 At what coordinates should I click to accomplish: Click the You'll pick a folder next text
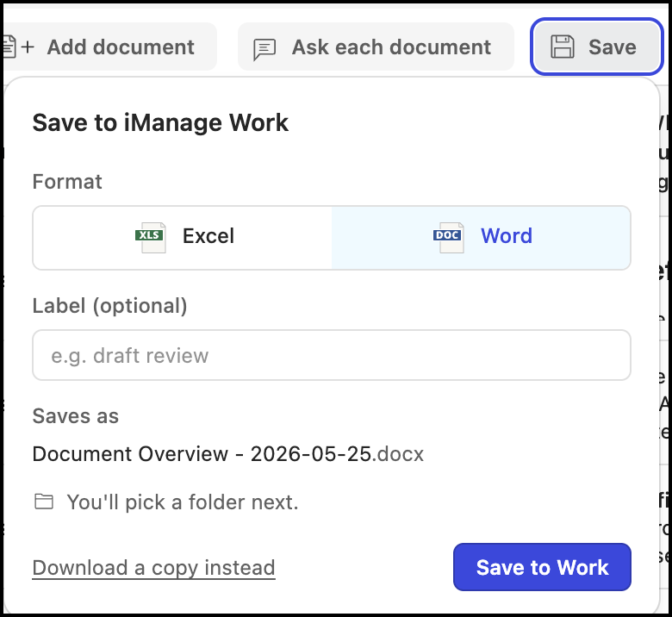(x=183, y=502)
